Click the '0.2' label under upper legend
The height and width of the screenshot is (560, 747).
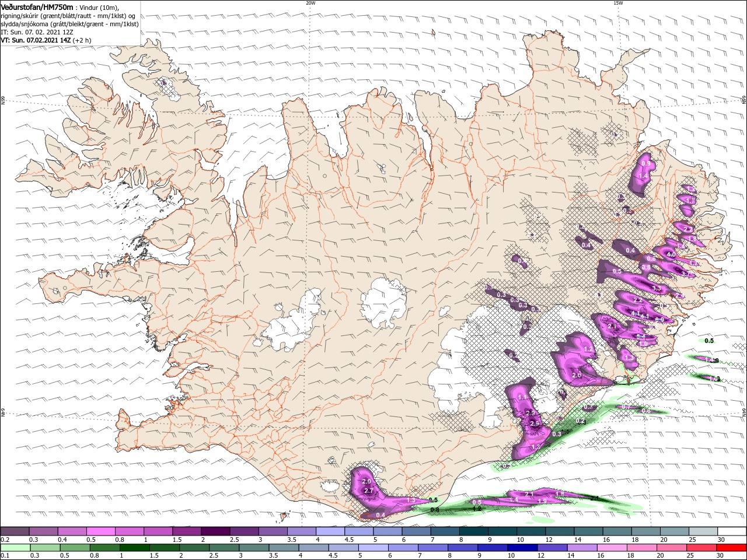pos(5,540)
